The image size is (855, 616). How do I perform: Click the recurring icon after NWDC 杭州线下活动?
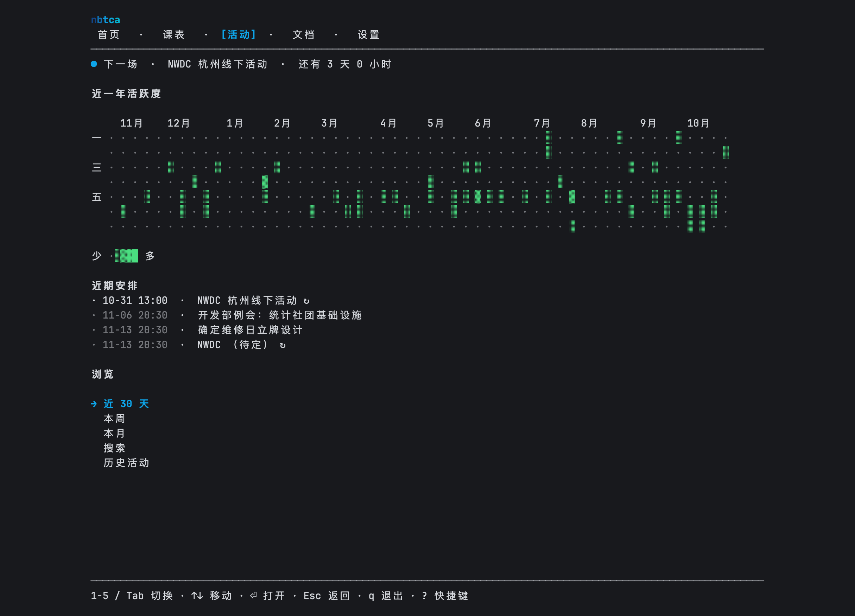pyautogui.click(x=306, y=301)
